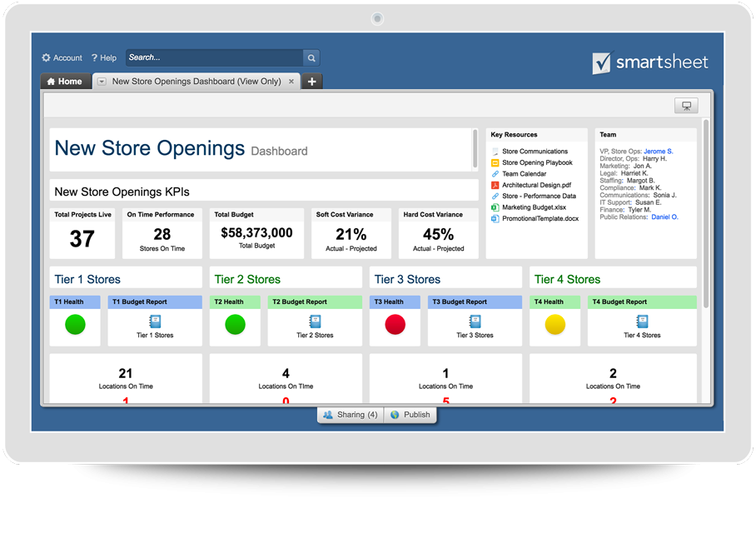Click the Account gear icon
The image size is (756, 533).
(47, 58)
